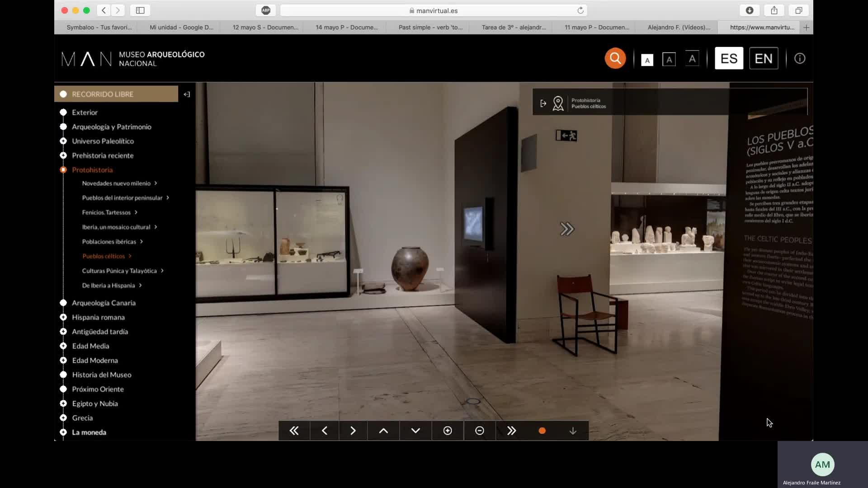
Task: Go to previous room with double-left arrow
Action: pos(294,431)
